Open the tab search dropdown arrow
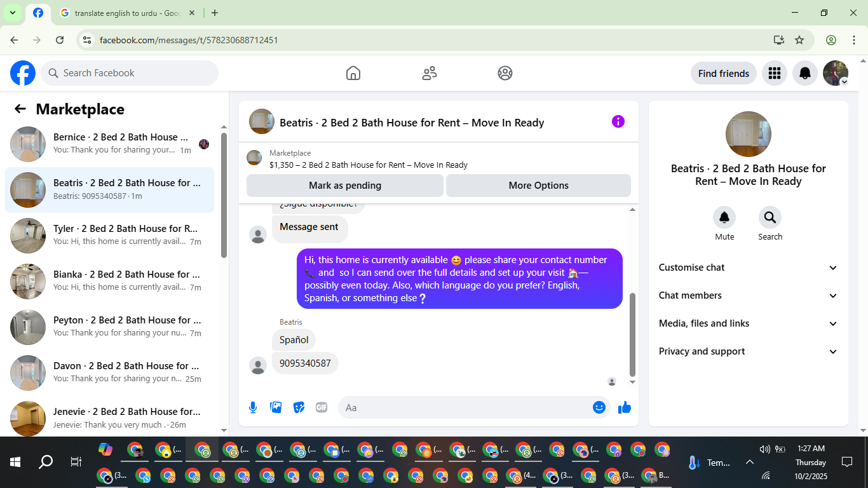Viewport: 868px width, 488px height. (12, 13)
